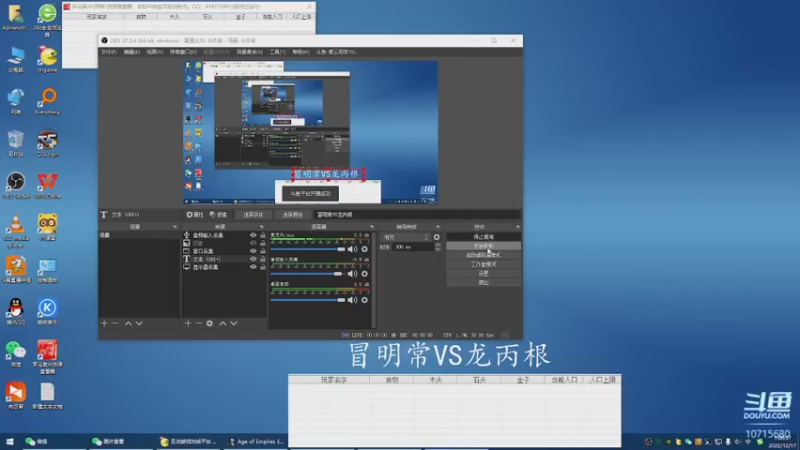Open Everything search desktop icon
The width and height of the screenshot is (800, 450).
[x=47, y=101]
